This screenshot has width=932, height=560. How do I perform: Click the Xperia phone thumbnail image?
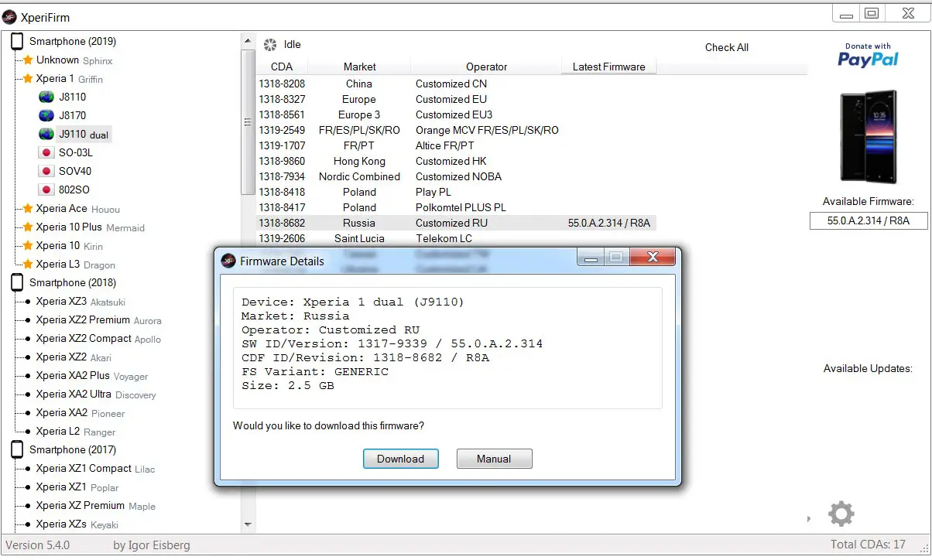pos(869,136)
